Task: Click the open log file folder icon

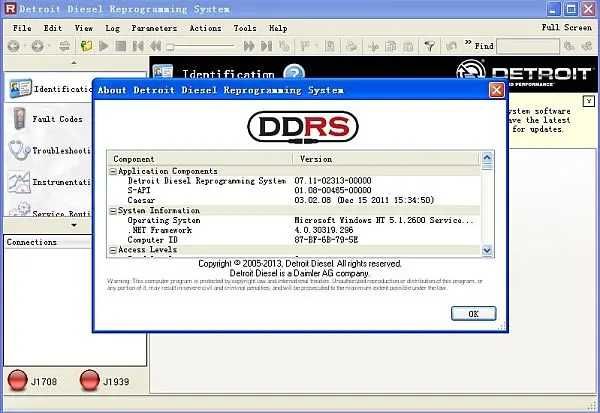Action: click(86, 46)
